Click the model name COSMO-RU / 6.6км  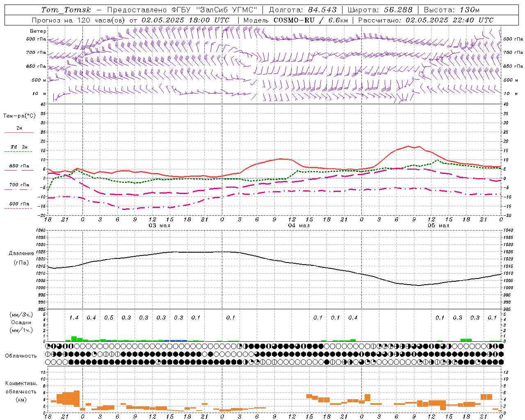pyautogui.click(x=310, y=20)
